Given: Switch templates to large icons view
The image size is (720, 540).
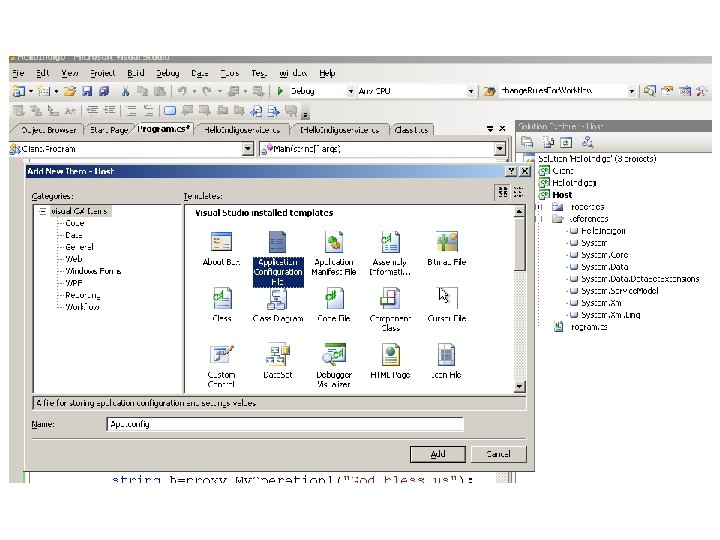Looking at the screenshot, I should [503, 192].
